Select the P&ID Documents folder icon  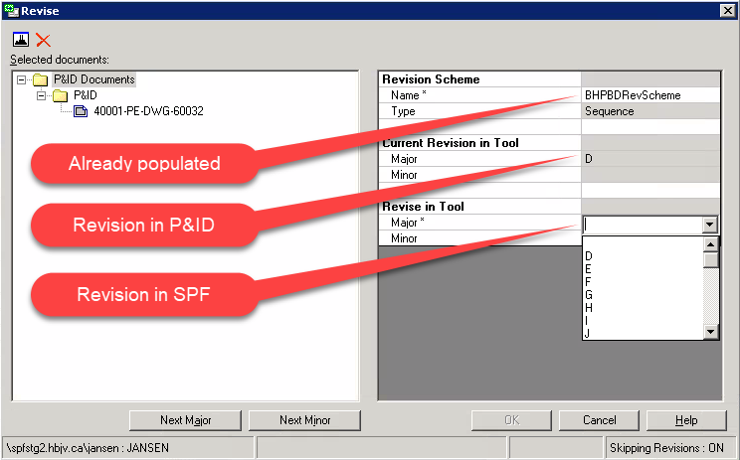[x=41, y=79]
